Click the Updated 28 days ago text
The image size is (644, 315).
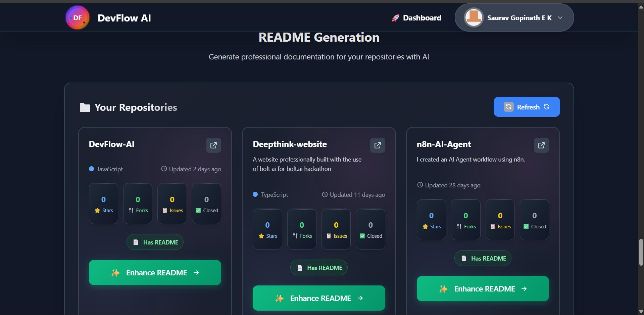click(453, 185)
